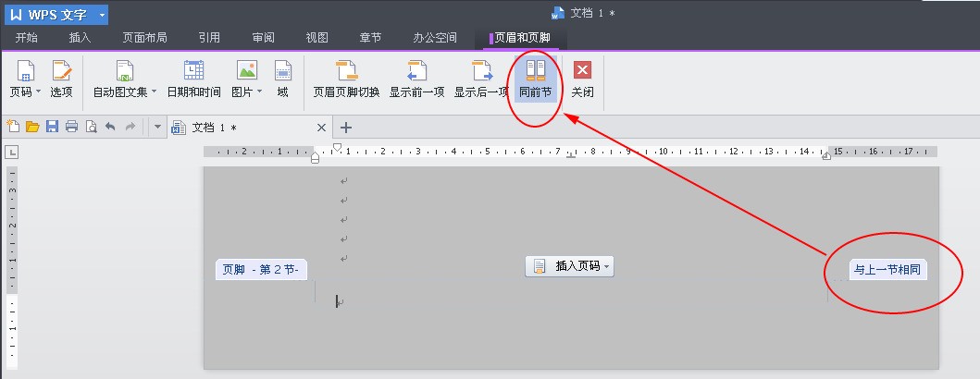Expand the 自动图文集 dropdown arrow
Image resolution: width=980 pixels, height=379 pixels.
point(154,92)
